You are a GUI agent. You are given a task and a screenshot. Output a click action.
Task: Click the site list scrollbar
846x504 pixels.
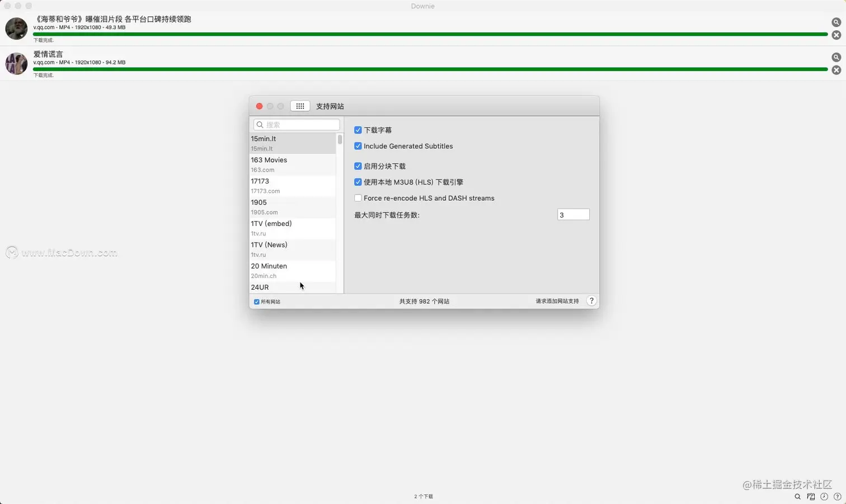coord(340,139)
